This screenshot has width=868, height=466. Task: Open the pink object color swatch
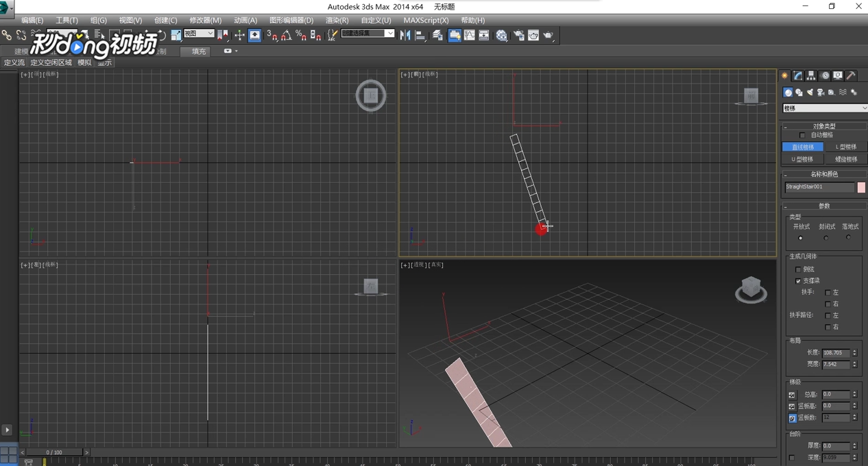point(861,187)
